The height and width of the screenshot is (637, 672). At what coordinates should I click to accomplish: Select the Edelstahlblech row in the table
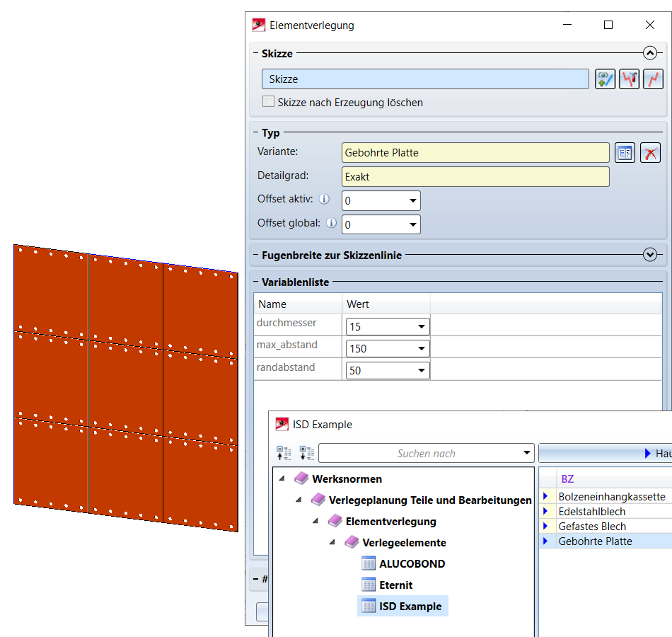point(591,511)
